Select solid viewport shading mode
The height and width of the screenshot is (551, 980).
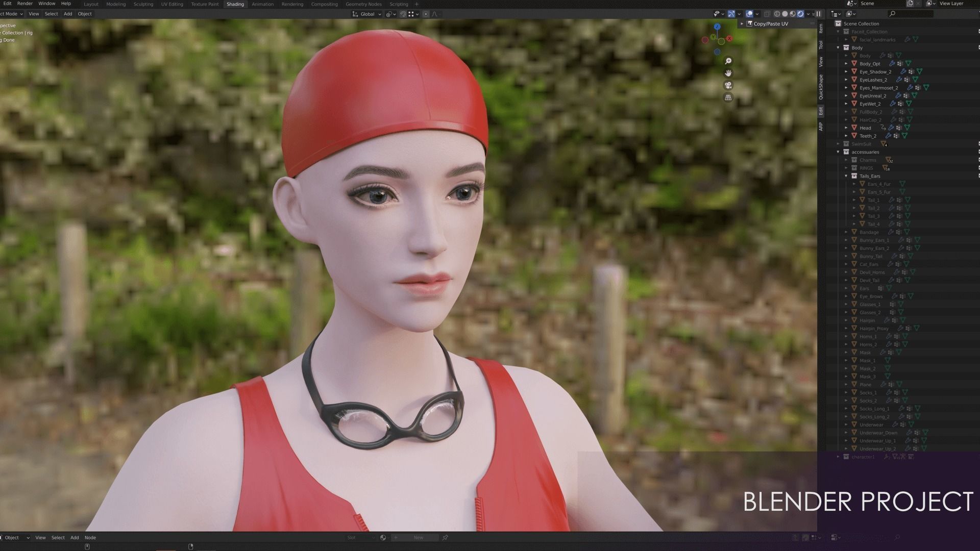tap(785, 14)
